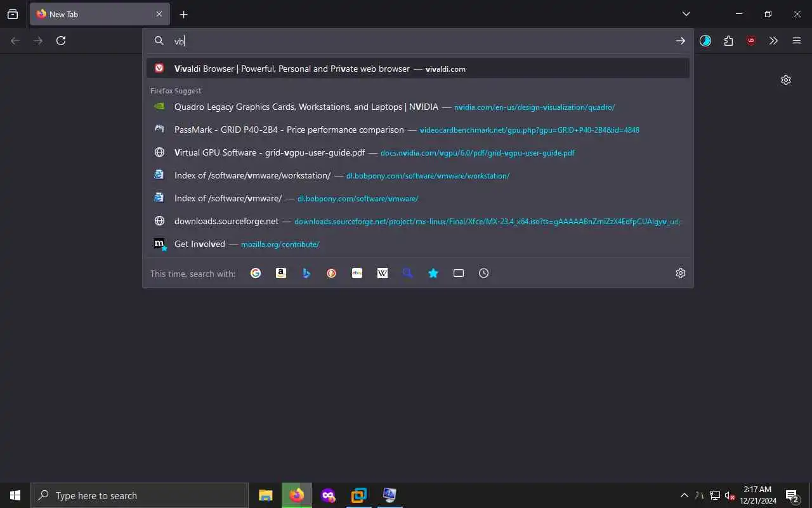812x508 pixels.
Task: Search with Bing this time
Action: click(x=306, y=273)
